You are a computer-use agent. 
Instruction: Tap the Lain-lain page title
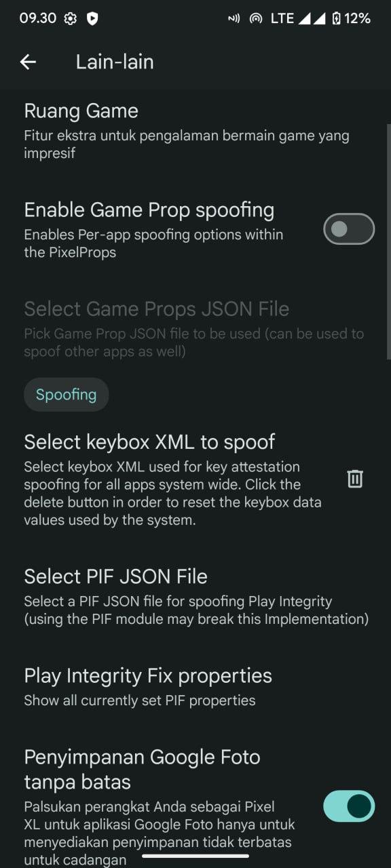click(x=115, y=62)
